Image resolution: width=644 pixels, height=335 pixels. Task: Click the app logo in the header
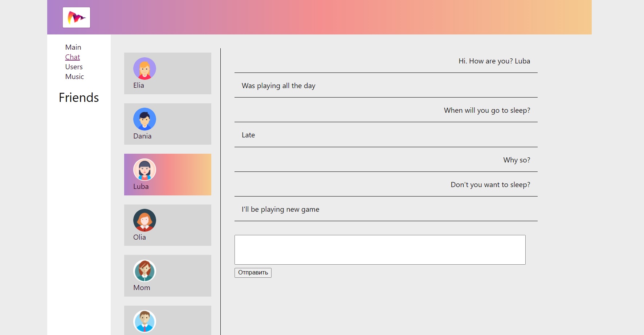point(76,17)
